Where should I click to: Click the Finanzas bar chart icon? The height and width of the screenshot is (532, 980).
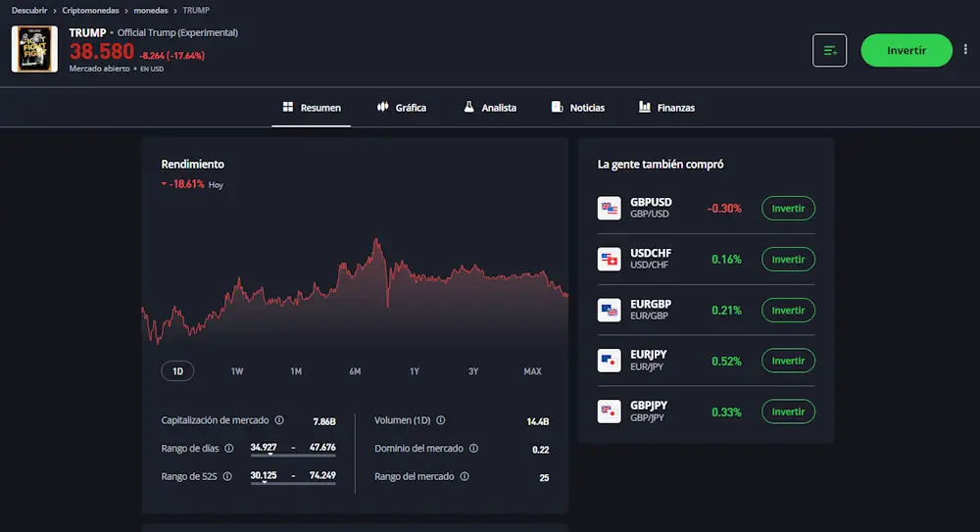click(x=645, y=107)
